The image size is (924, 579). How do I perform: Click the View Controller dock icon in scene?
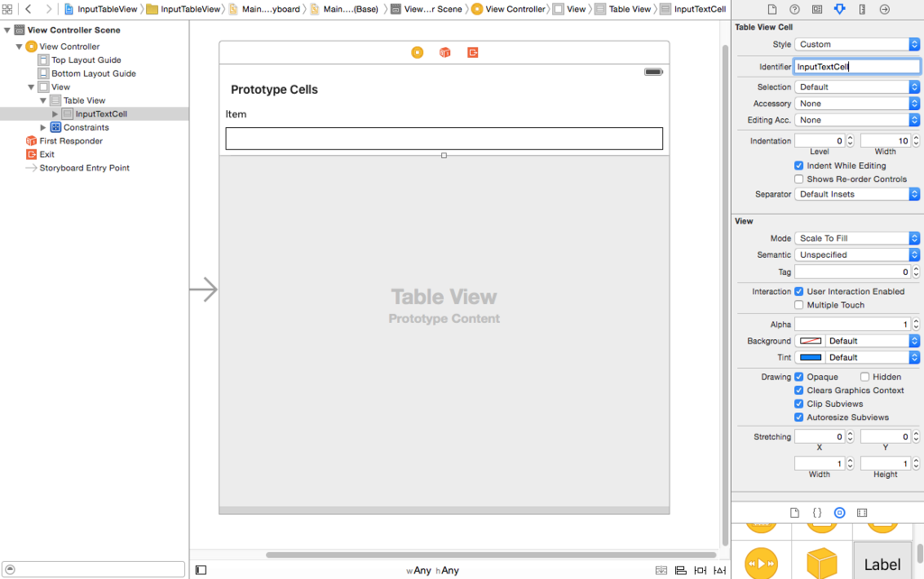pos(417,52)
